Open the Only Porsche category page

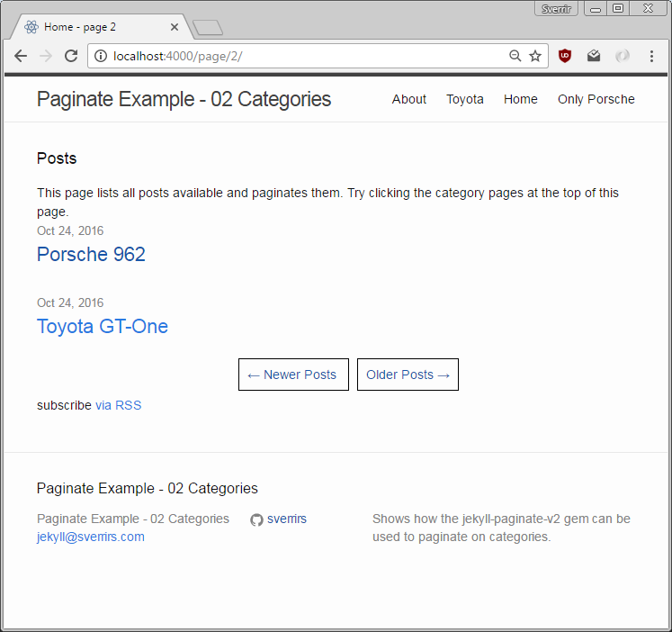[x=596, y=99]
